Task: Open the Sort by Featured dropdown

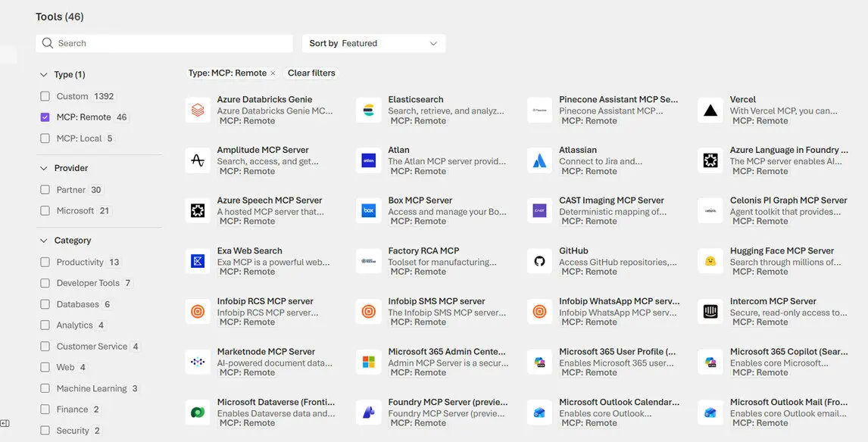Action: coord(373,43)
